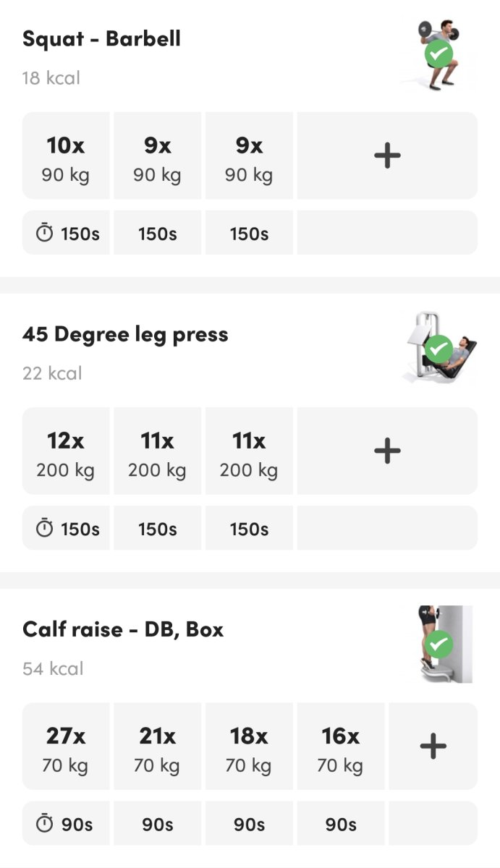Viewport: 500px width, 868px height.
Task: Click the Squat rest timer stopwatch icon
Action: coord(45,234)
